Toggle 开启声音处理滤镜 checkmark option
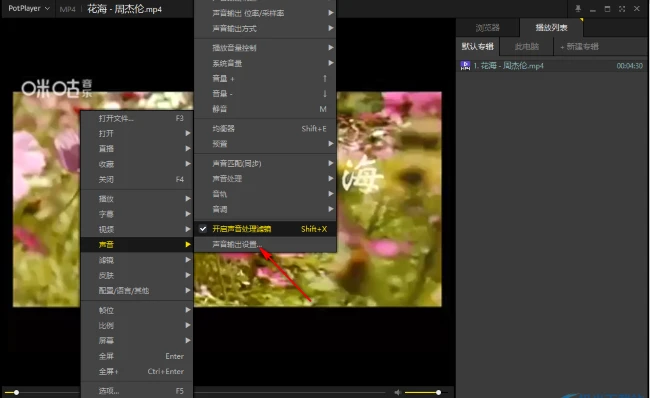Screen dimensions: 650x398 [x=265, y=229]
